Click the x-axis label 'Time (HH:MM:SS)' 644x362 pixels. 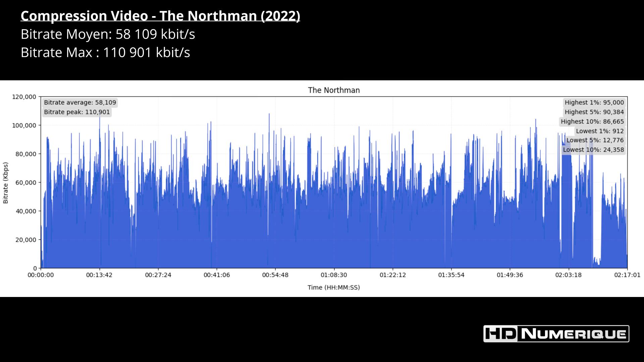tap(334, 287)
